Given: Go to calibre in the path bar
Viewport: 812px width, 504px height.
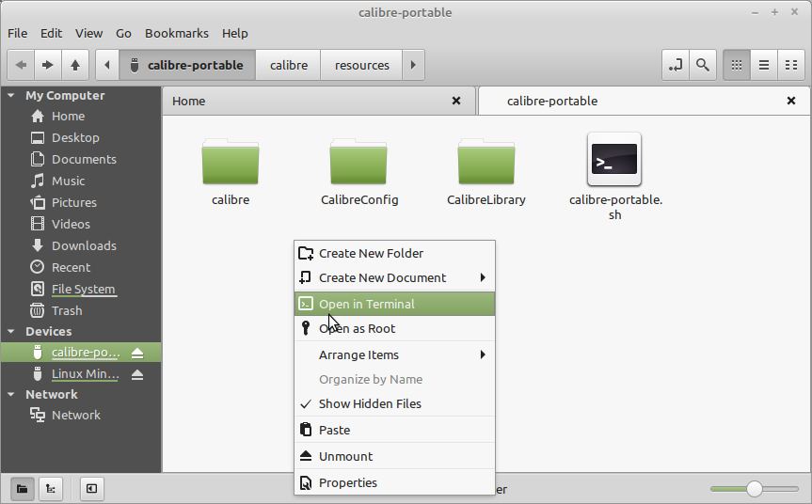Looking at the screenshot, I should point(289,65).
